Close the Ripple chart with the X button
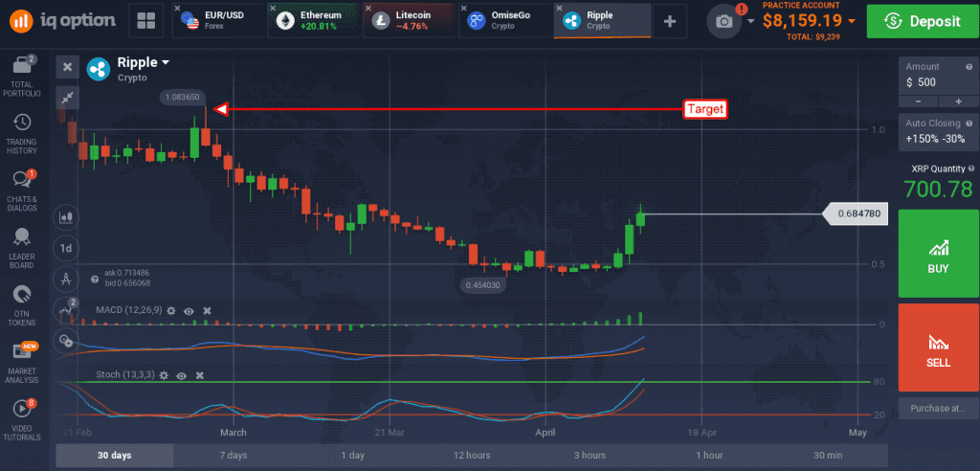Viewport: 980px width, 471px height. (x=68, y=67)
